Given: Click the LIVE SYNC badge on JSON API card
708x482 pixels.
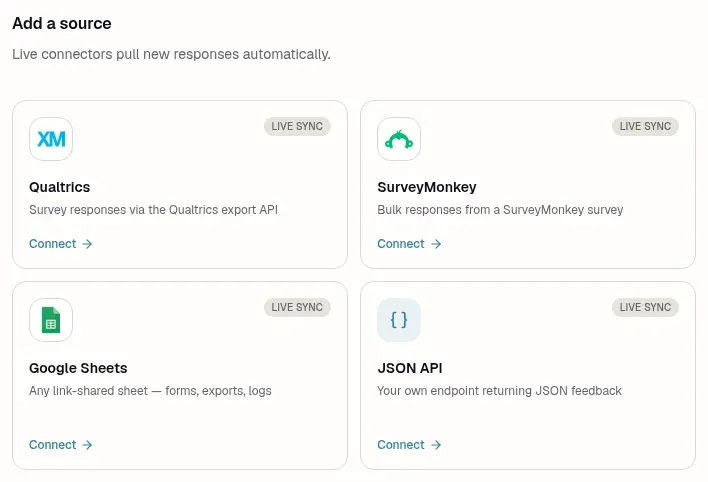Looking at the screenshot, I should click(x=645, y=307).
